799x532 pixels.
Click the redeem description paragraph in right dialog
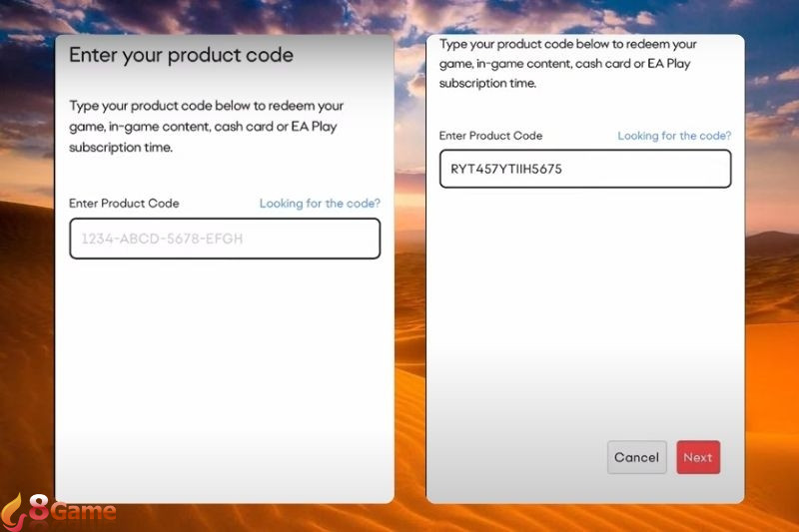568,64
